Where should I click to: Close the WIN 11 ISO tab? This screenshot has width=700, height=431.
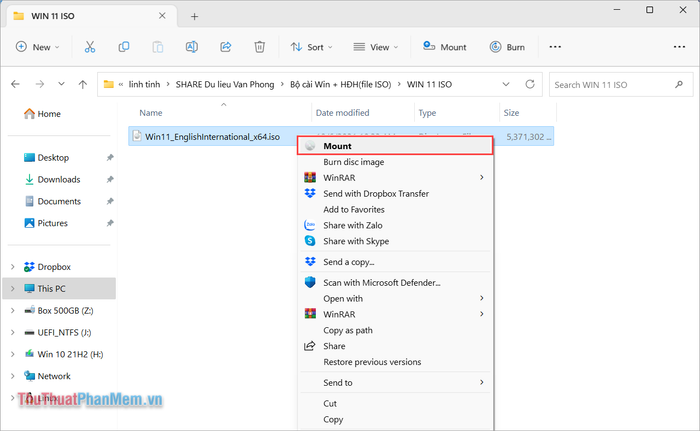coord(162,16)
